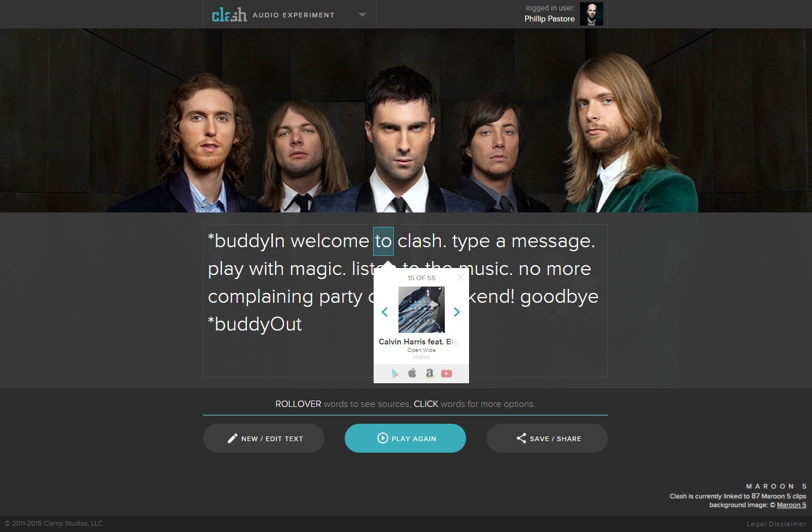Click the New / Edit Text button
This screenshot has width=812, height=532.
coord(264,438)
